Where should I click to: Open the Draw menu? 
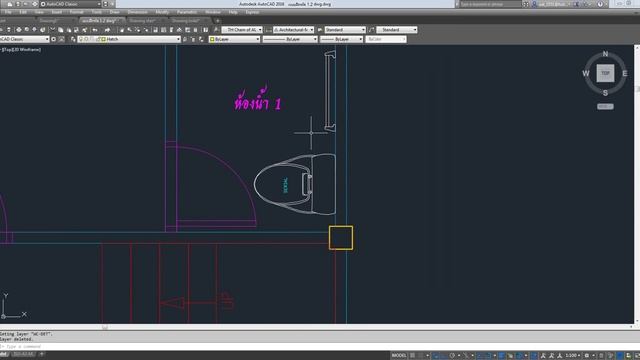pyautogui.click(x=114, y=12)
